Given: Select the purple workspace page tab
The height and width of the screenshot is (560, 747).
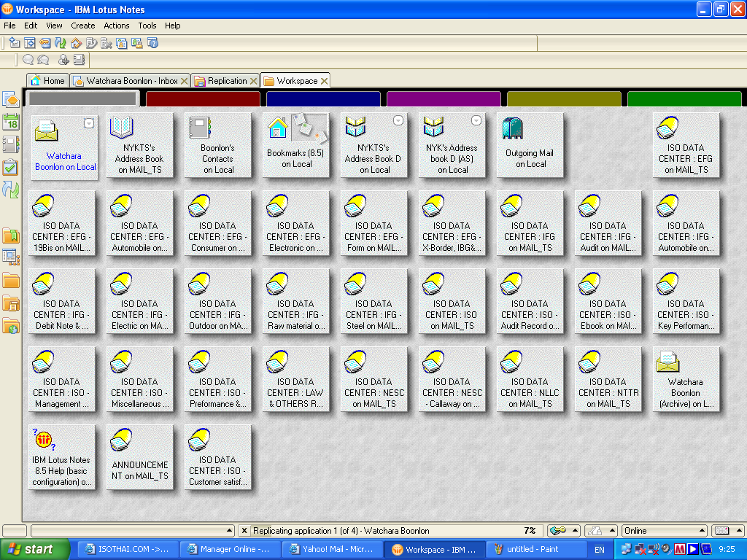Looking at the screenshot, I should click(444, 98).
